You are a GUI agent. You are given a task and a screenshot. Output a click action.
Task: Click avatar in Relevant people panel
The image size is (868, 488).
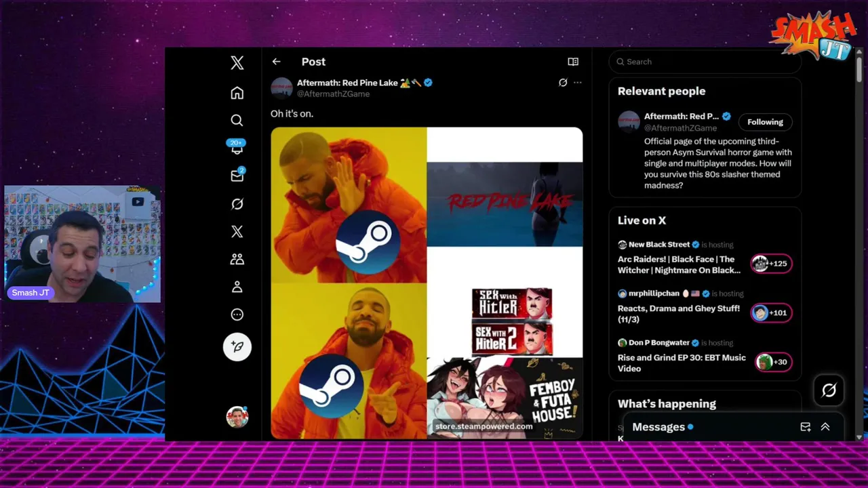point(629,122)
